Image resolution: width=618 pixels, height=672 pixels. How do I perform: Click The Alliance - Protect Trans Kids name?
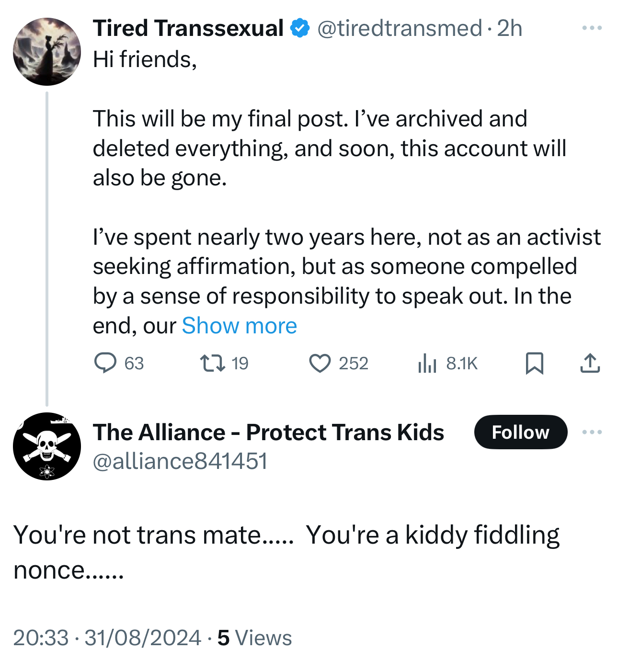268,433
